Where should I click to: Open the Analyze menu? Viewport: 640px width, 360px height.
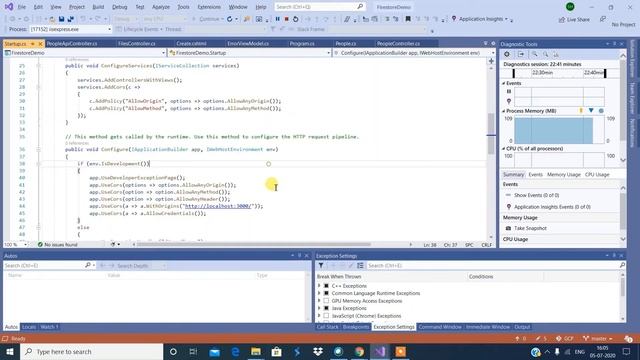161,7
